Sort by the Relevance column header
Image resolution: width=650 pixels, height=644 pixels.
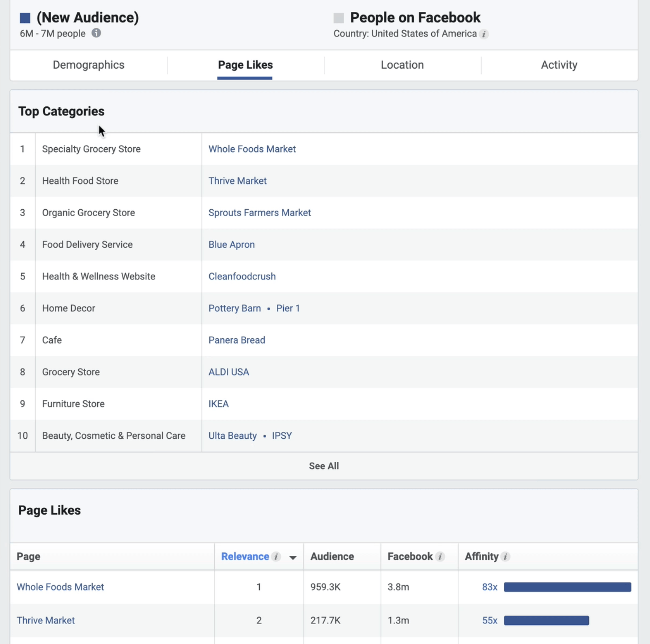pos(245,556)
